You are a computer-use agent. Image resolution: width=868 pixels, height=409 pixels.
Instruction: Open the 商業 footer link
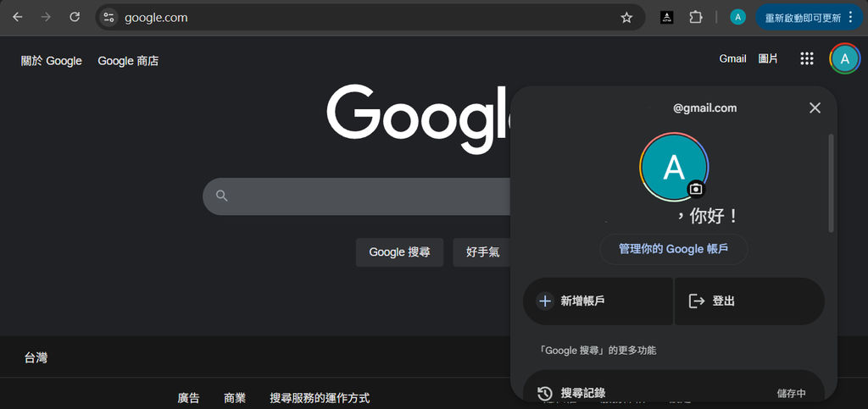tap(235, 398)
